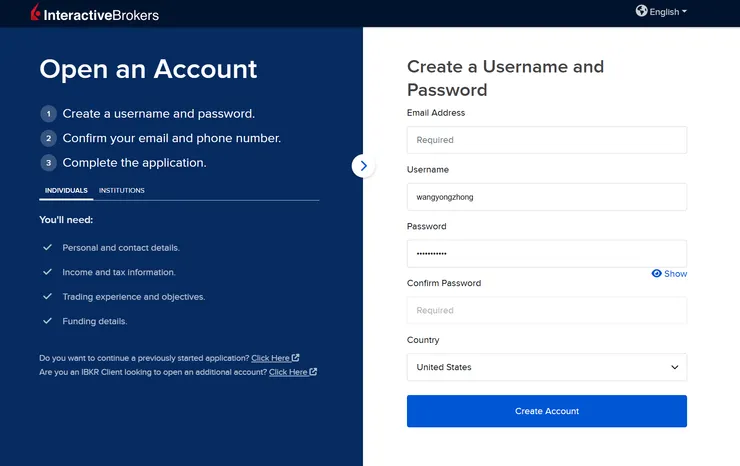Click step 2 circle icon
This screenshot has height=466, width=740.
(x=48, y=138)
